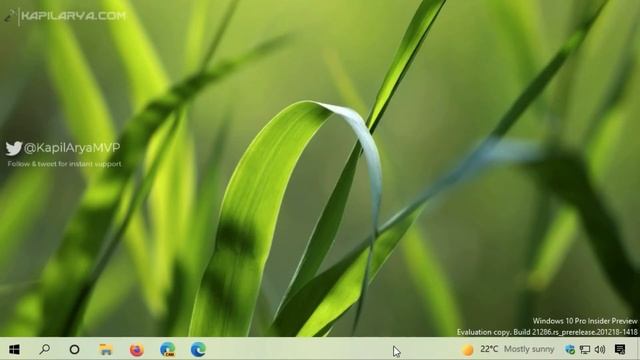The image size is (640, 360).
Task: Launch File Explorer from taskbar
Action: pos(106,349)
